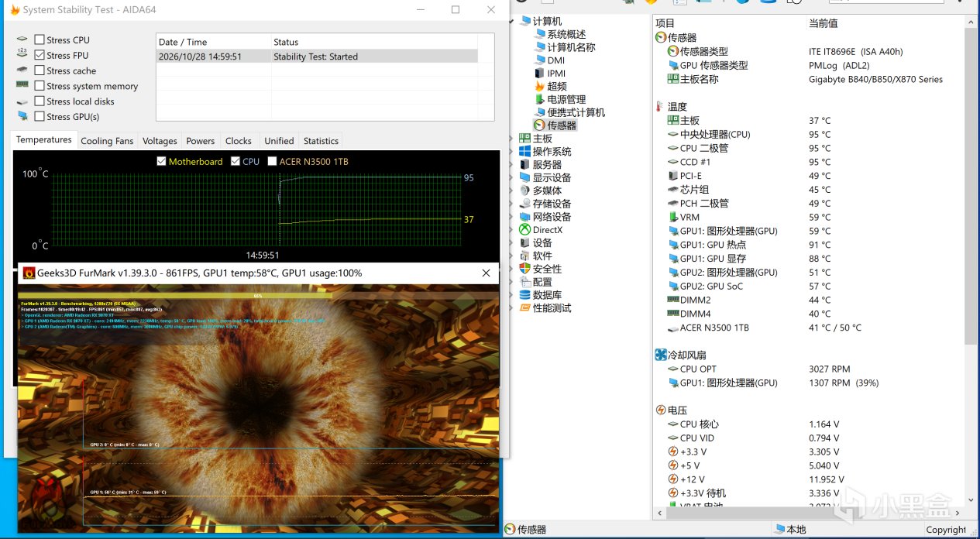Viewport: 980px width, 539px height.
Task: Click the DirectX Xbox icon
Action: click(x=524, y=230)
